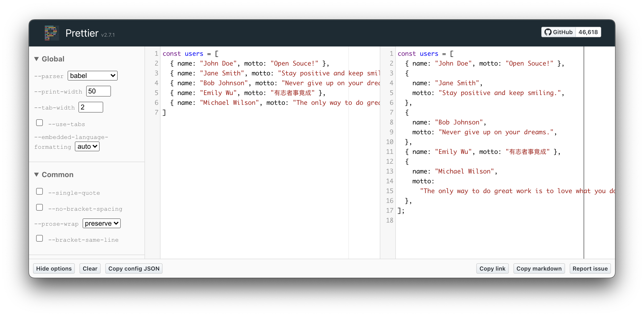Image resolution: width=644 pixels, height=316 pixels.
Task: Enable the --no-bracket-spacing checkbox
Action: coord(39,207)
